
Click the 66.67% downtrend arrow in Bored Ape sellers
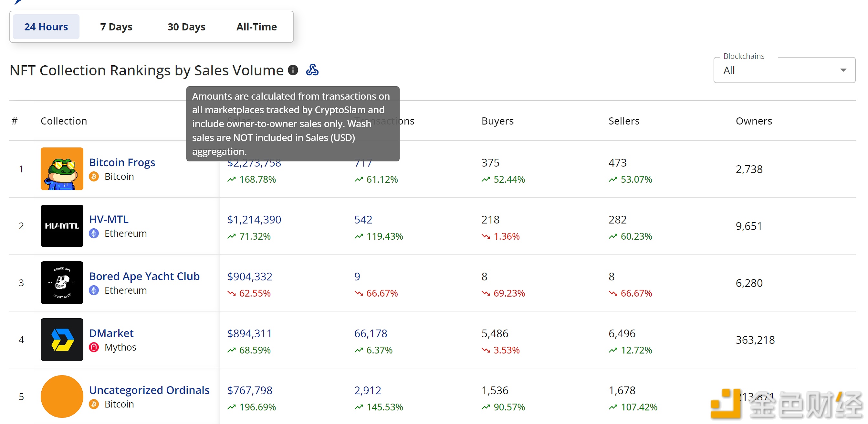click(x=613, y=293)
